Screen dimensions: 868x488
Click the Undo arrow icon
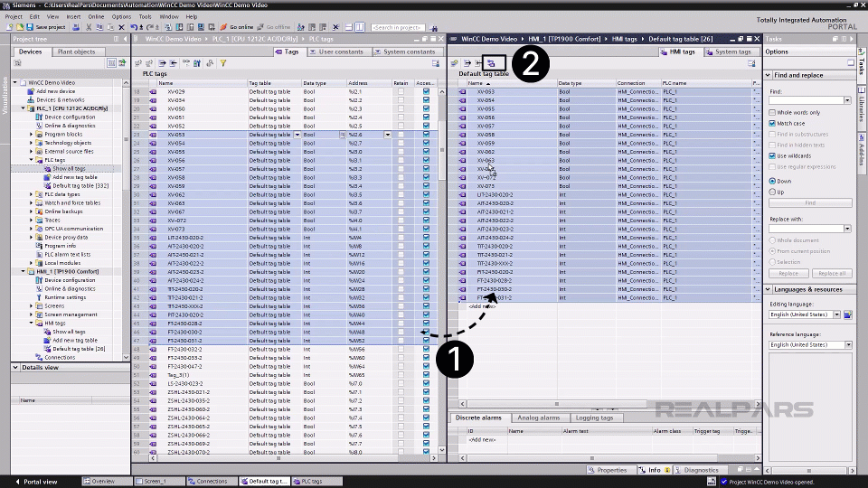(x=134, y=27)
